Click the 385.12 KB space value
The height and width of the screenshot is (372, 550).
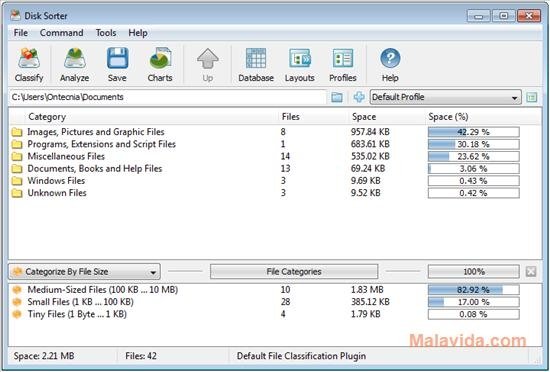[370, 302]
